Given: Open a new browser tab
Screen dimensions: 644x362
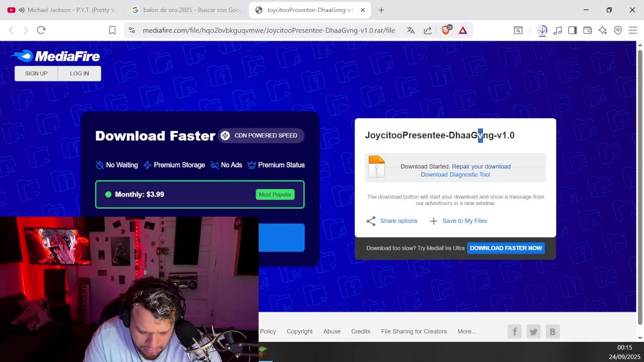Looking at the screenshot, I should [381, 10].
